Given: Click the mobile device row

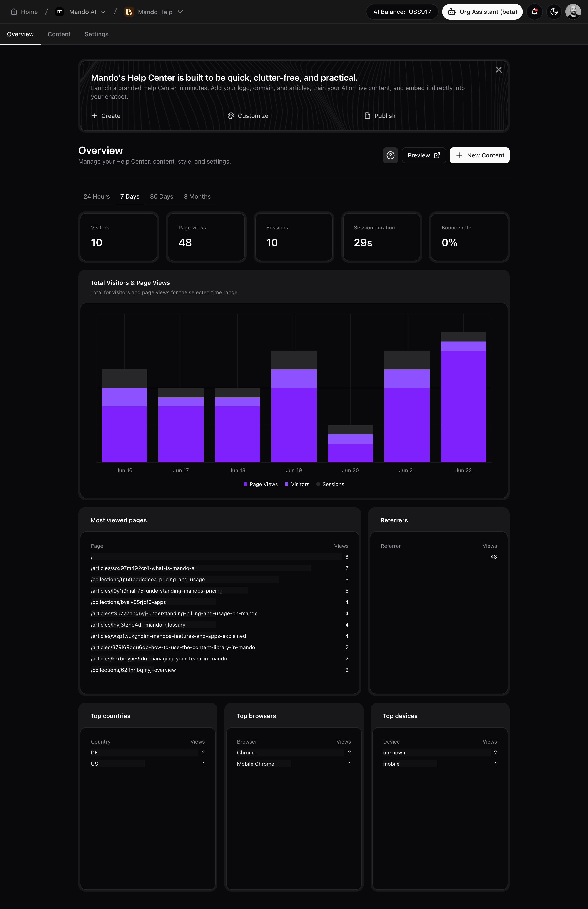Looking at the screenshot, I should click(440, 764).
